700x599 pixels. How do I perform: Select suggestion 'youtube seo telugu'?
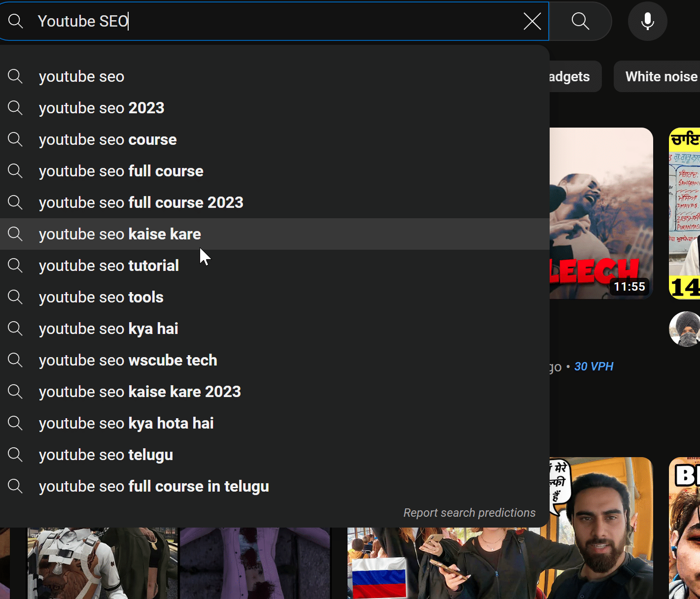[275, 455]
